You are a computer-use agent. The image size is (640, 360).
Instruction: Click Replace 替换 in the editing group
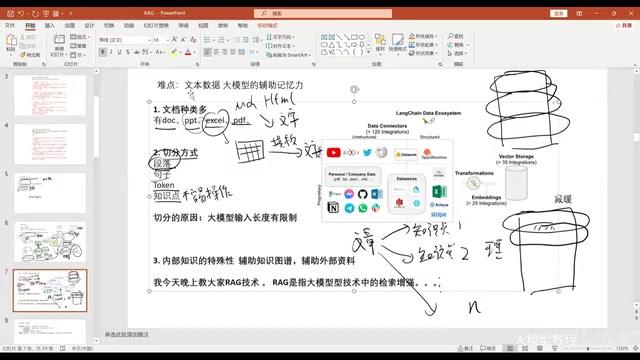tap(458, 45)
